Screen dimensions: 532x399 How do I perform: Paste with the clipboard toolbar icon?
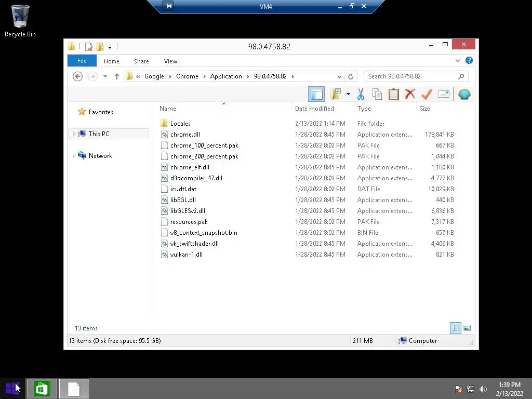pyautogui.click(x=394, y=94)
